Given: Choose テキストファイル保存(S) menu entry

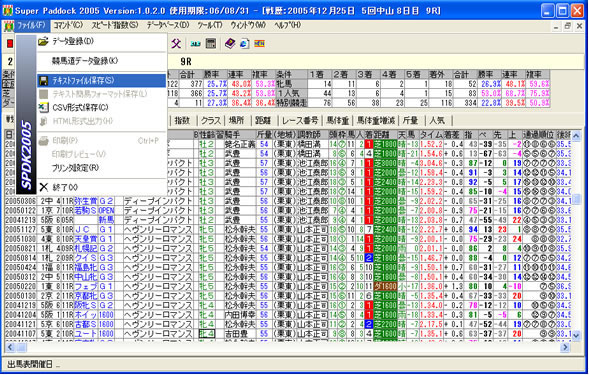Looking at the screenshot, I should 101,80.
